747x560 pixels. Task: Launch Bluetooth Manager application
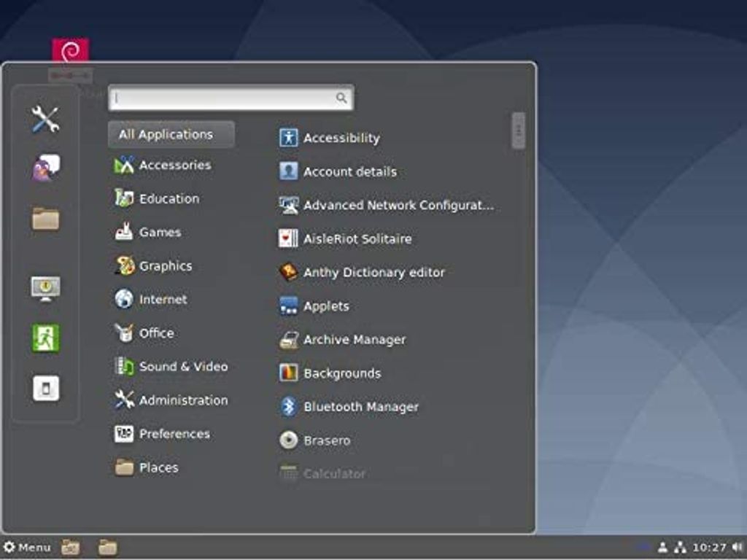[x=360, y=407]
